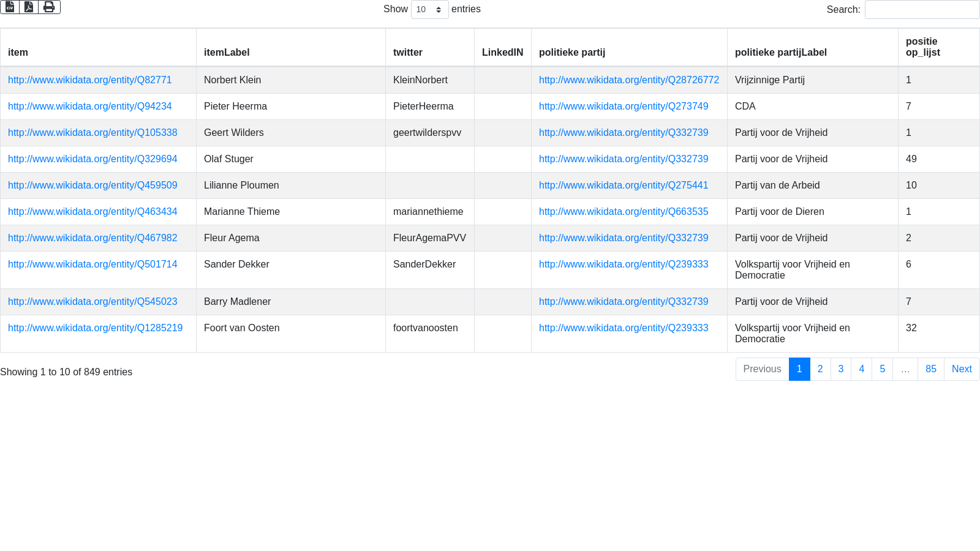Select list position value 32

point(911,328)
